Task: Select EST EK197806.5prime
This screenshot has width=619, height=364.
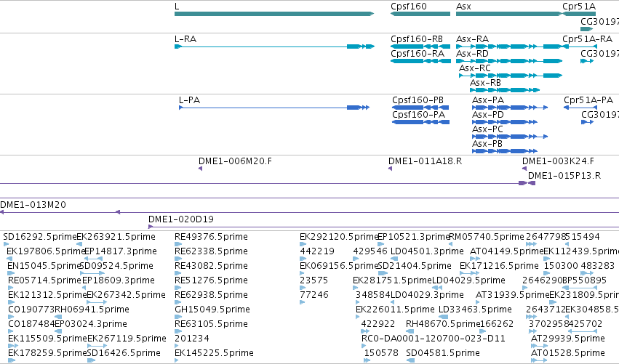Action: [x=46, y=251]
